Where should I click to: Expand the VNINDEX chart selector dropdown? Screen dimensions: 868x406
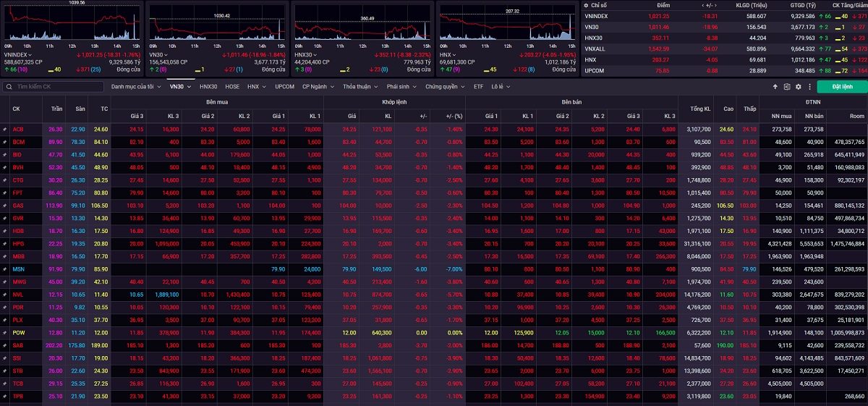tap(28, 54)
